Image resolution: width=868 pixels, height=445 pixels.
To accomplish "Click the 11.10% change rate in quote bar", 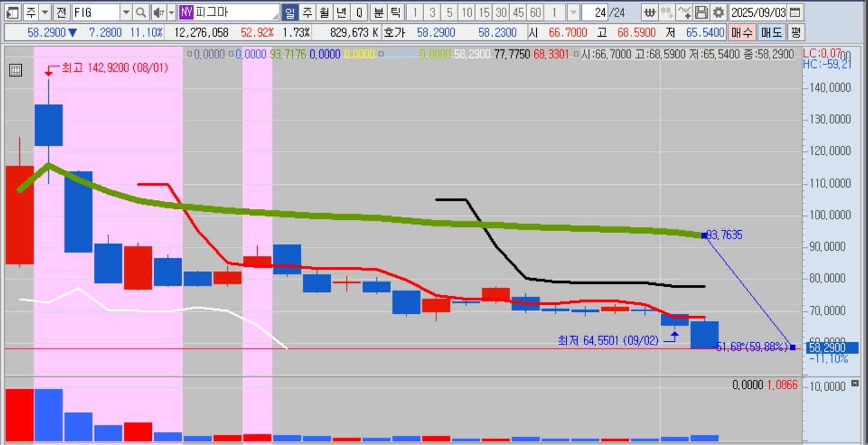I will (x=146, y=33).
